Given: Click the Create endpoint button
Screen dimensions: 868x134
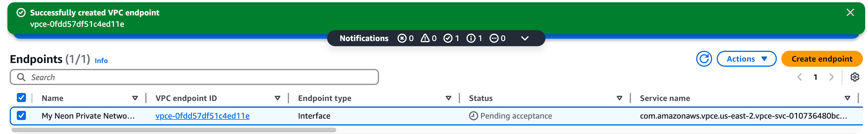Looking at the screenshot, I should tap(822, 59).
